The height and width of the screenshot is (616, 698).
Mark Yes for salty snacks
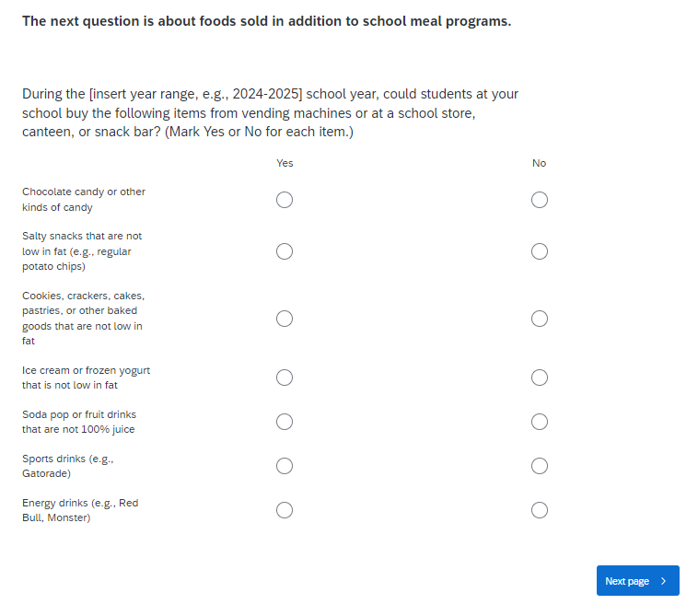click(x=285, y=251)
